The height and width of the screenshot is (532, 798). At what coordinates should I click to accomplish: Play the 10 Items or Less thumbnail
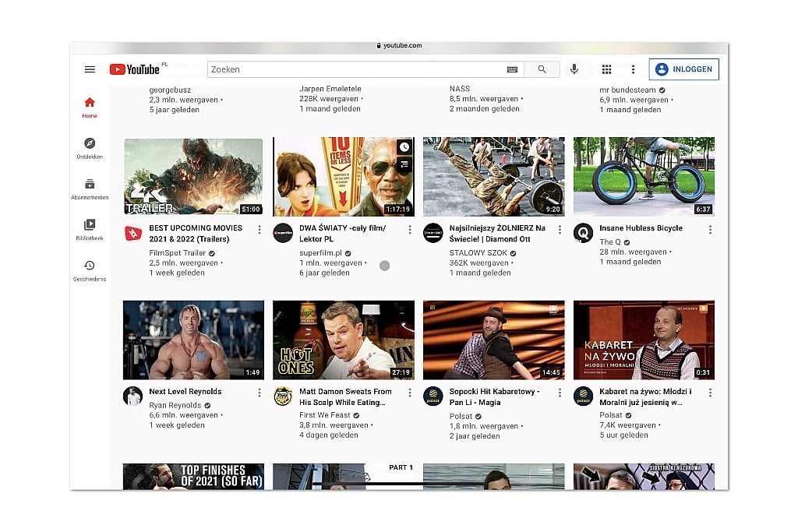coord(344,177)
